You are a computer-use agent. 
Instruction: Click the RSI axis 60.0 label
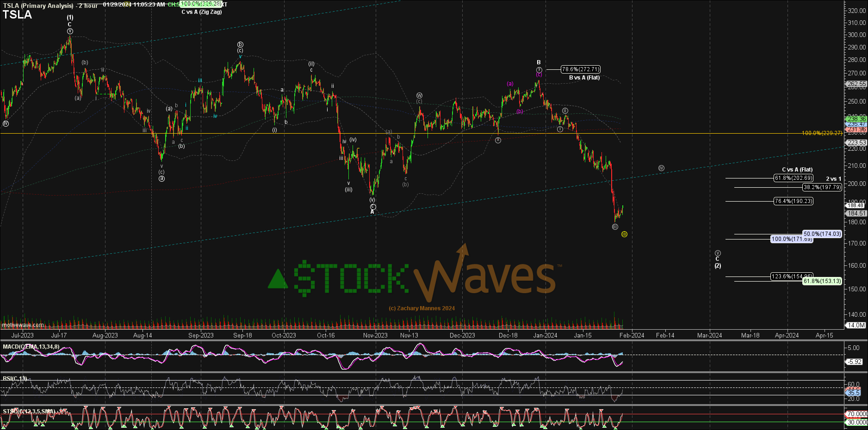pyautogui.click(x=854, y=385)
